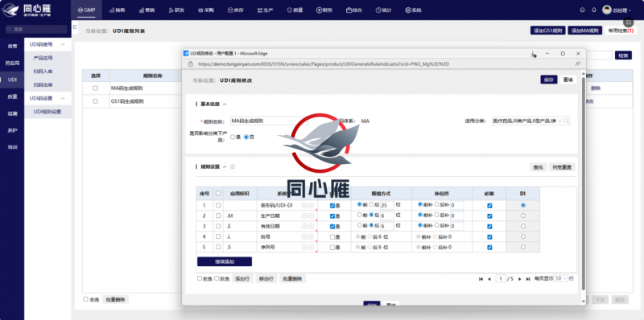Go to first page with pagination icon
The image size is (644, 320).
481,279
